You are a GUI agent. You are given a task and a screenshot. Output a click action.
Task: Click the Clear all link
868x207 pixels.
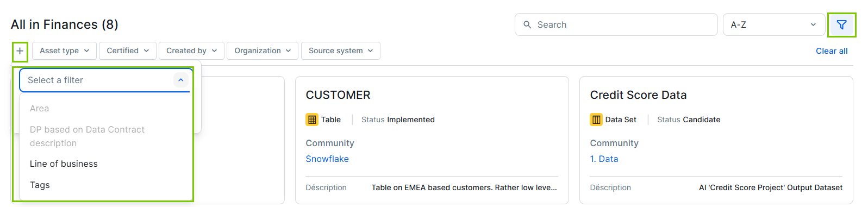(x=832, y=51)
